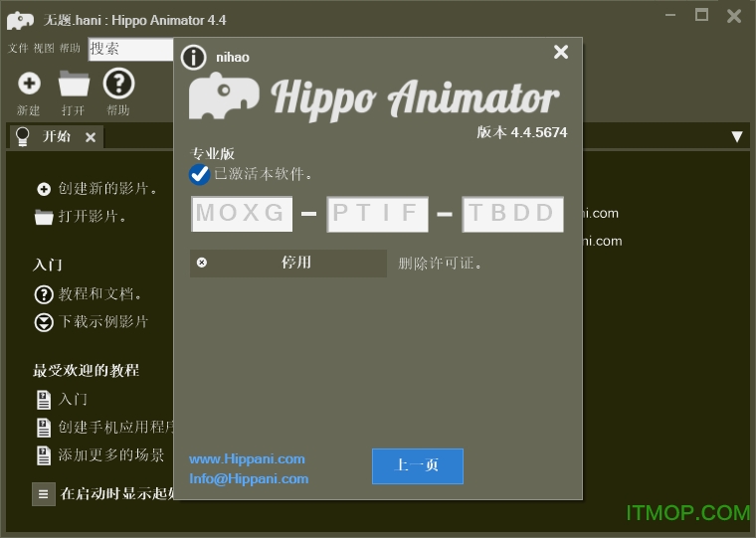Viewport: 756px width, 538px height.
Task: Click the 停用 deactivate button
Action: coord(288,264)
